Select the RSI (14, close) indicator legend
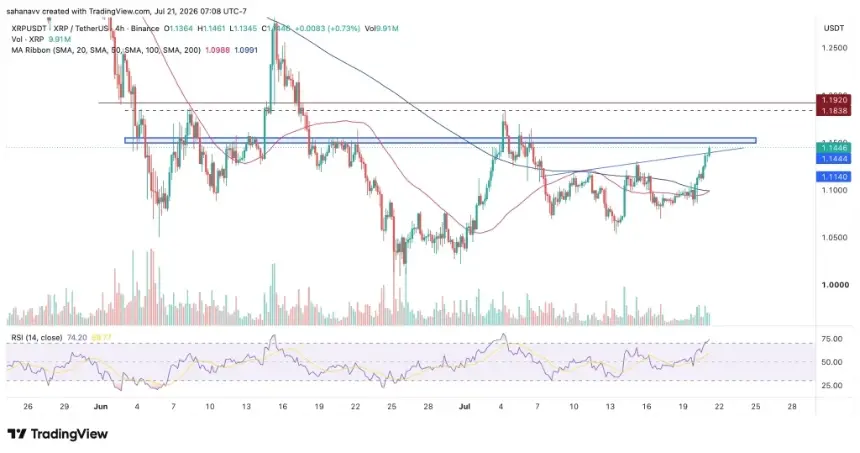Viewport: 860px width, 453px height. pos(37,338)
